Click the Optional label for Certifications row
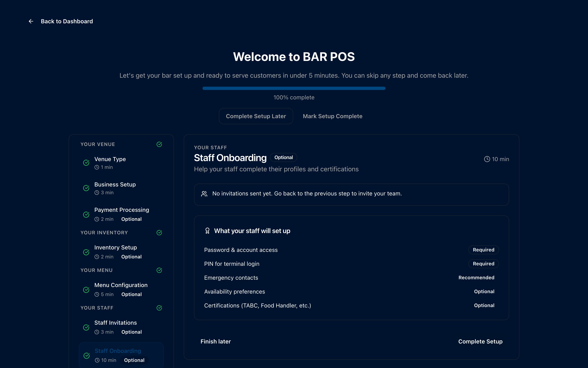This screenshot has height=368, width=588. [484, 305]
